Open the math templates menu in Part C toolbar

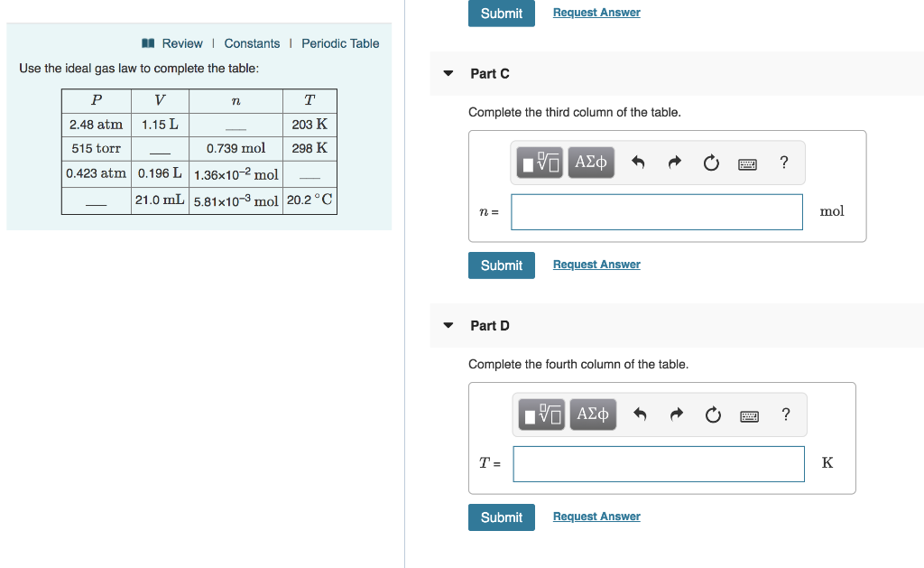(x=539, y=163)
